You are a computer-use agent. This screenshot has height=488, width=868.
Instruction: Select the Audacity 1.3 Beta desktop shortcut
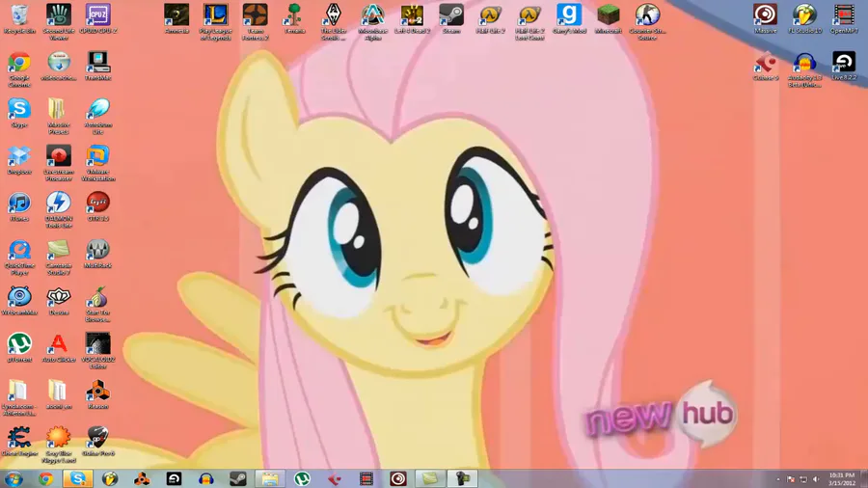coord(805,69)
